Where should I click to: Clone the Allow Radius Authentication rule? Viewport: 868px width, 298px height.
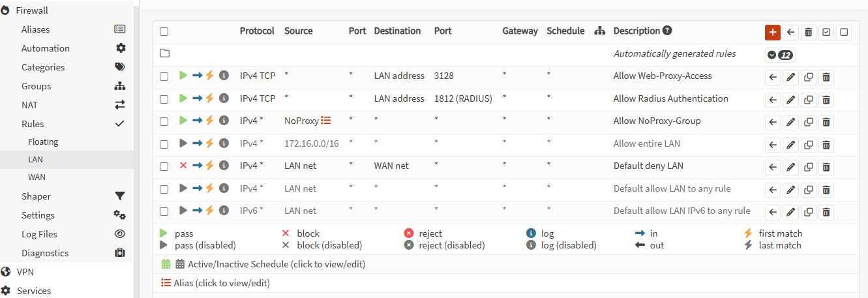(x=809, y=100)
